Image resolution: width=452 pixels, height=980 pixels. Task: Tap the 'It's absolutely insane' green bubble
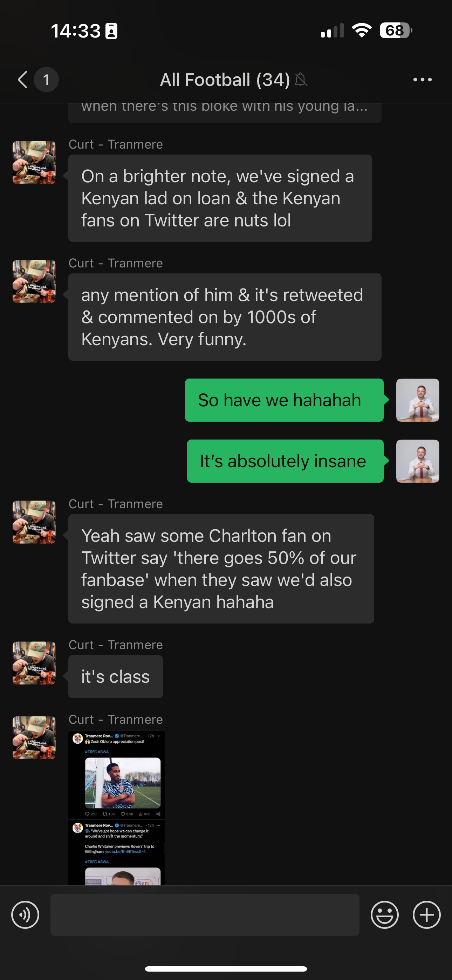coord(285,461)
